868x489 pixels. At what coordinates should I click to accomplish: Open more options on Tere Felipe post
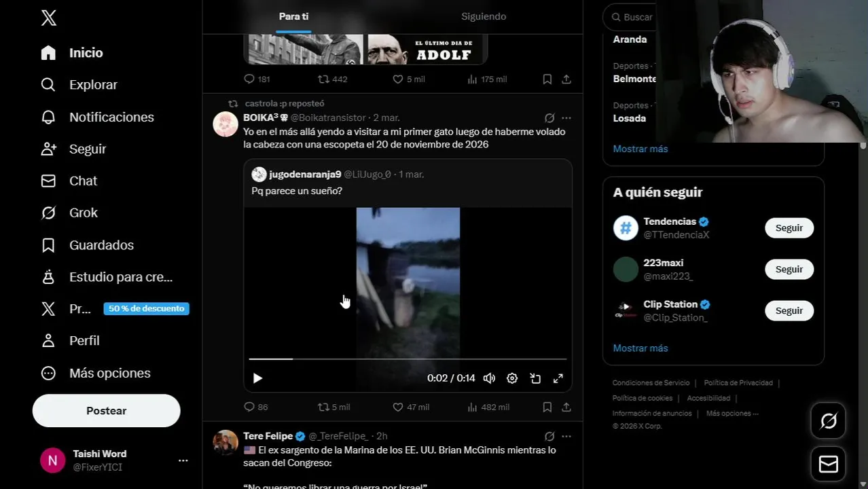[566, 436]
